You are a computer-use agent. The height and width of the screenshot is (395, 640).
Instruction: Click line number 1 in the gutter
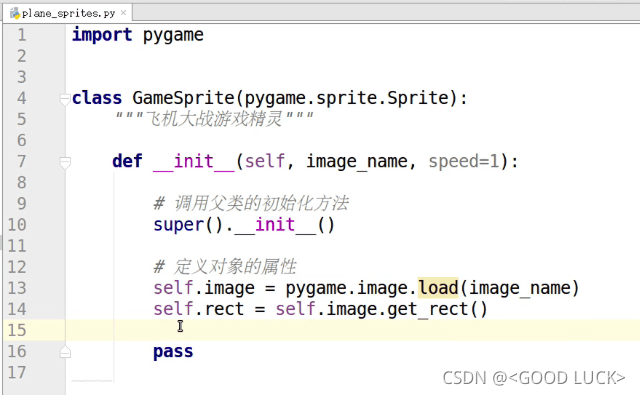click(x=22, y=35)
